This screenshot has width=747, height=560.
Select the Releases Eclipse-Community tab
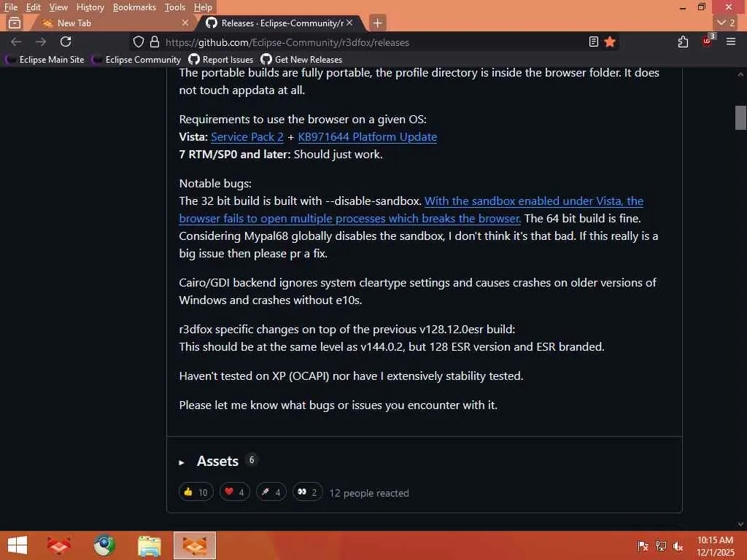(281, 23)
